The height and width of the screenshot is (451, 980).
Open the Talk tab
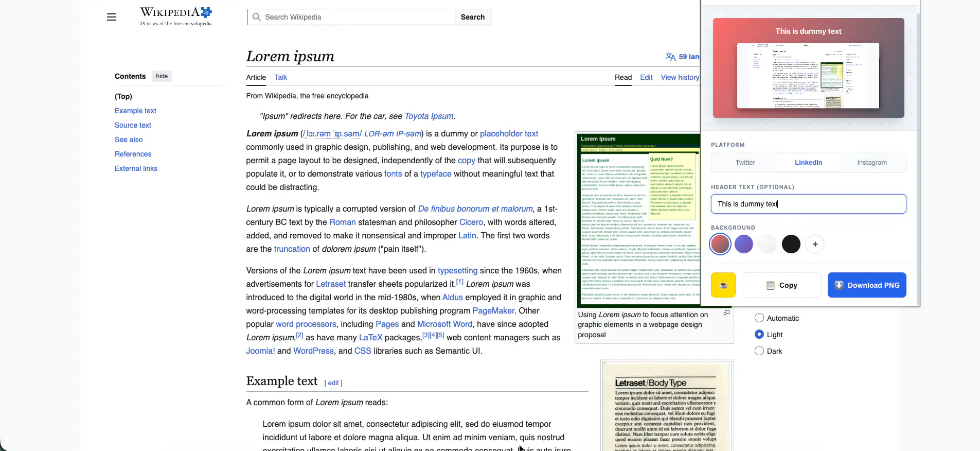point(280,77)
